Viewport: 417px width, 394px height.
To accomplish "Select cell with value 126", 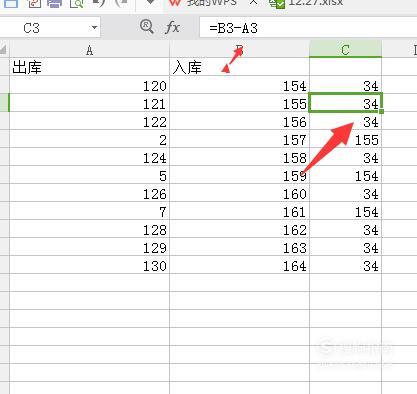I will tap(89, 193).
